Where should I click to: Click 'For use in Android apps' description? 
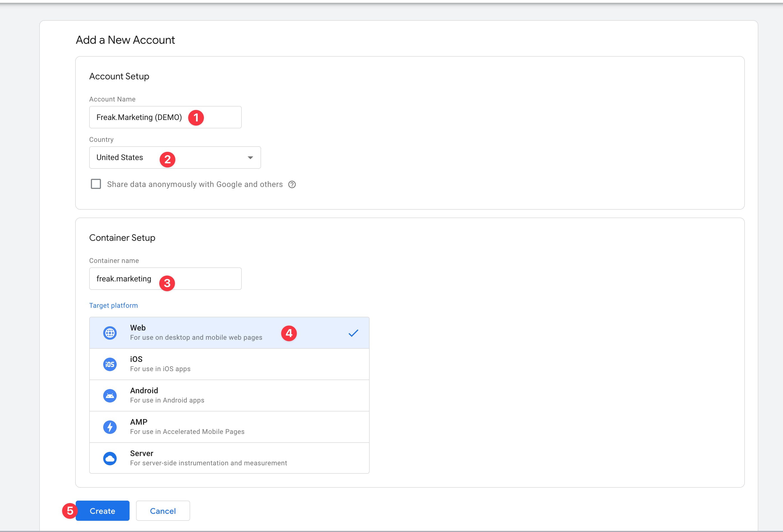pos(167,400)
